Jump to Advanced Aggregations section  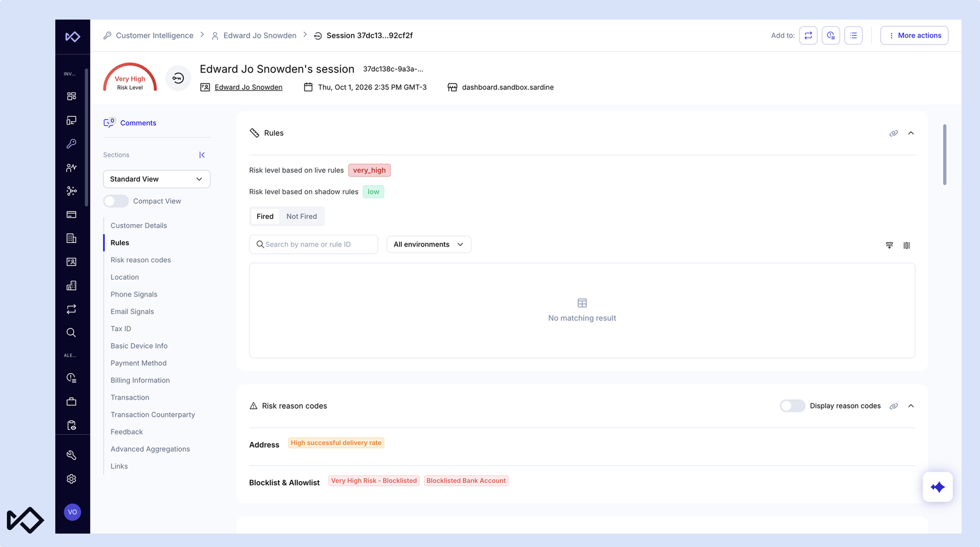click(150, 449)
